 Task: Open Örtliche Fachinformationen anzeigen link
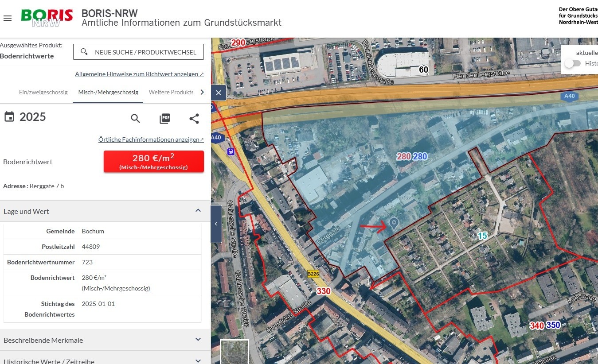click(x=151, y=139)
